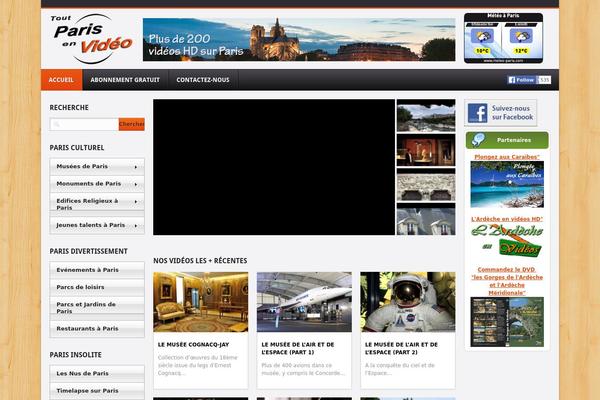The image size is (600, 400).
Task: Select the river view slider thumbnail
Action: pyautogui.click(x=426, y=116)
